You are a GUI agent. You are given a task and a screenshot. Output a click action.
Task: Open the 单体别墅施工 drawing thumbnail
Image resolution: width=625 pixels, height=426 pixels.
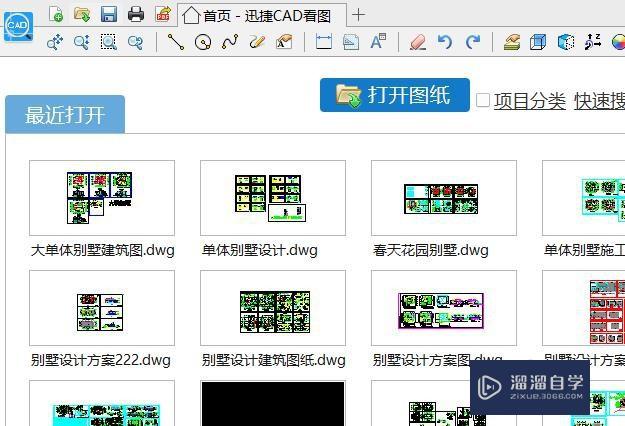(x=584, y=198)
